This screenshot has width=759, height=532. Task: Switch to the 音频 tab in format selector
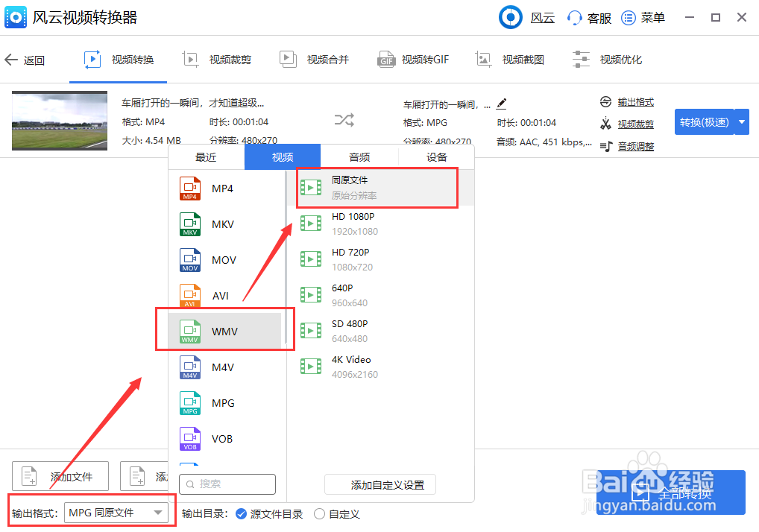click(x=359, y=156)
